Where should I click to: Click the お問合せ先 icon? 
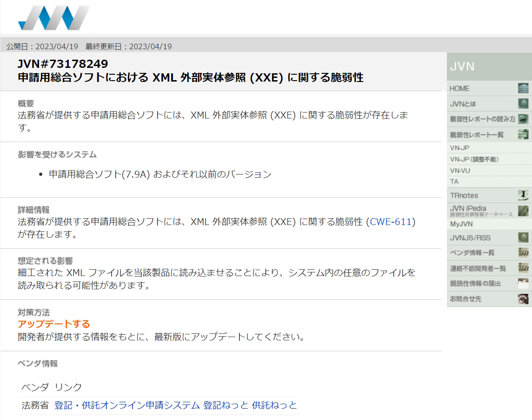[x=524, y=298]
